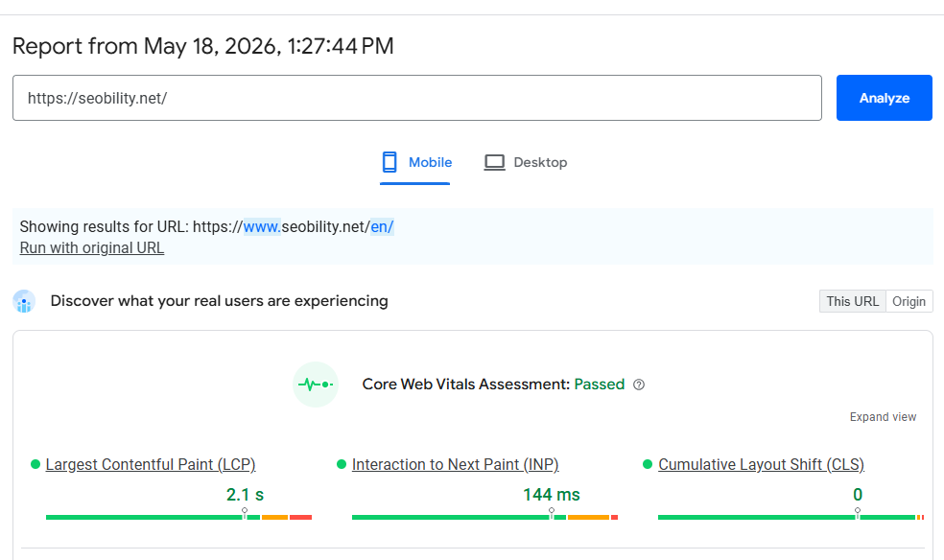Open Largest Contentful Paint (LCP) link
The height and width of the screenshot is (560, 944).
click(x=151, y=464)
